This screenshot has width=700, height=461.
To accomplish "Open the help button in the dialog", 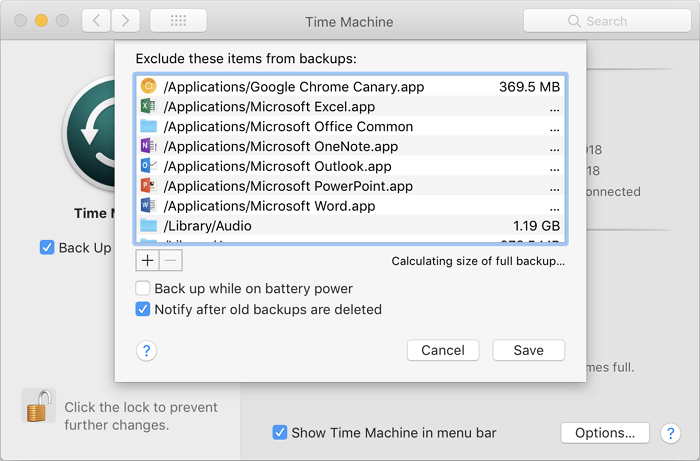I will point(147,350).
